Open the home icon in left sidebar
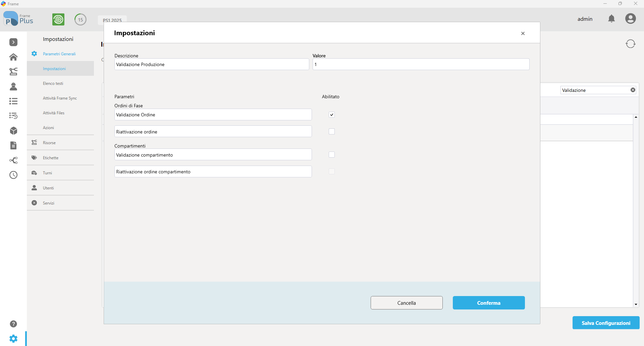 pos(13,57)
